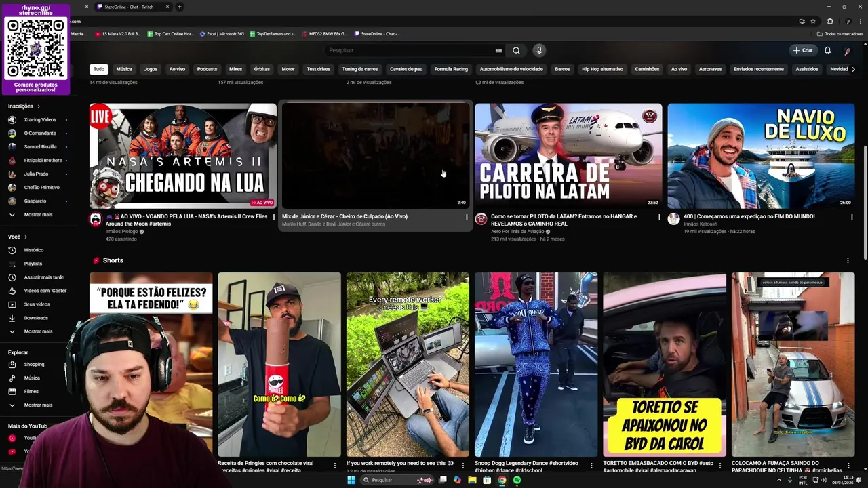Viewport: 868px width, 488px height.
Task: Open Todos os marcadores folder
Action: click(x=840, y=34)
